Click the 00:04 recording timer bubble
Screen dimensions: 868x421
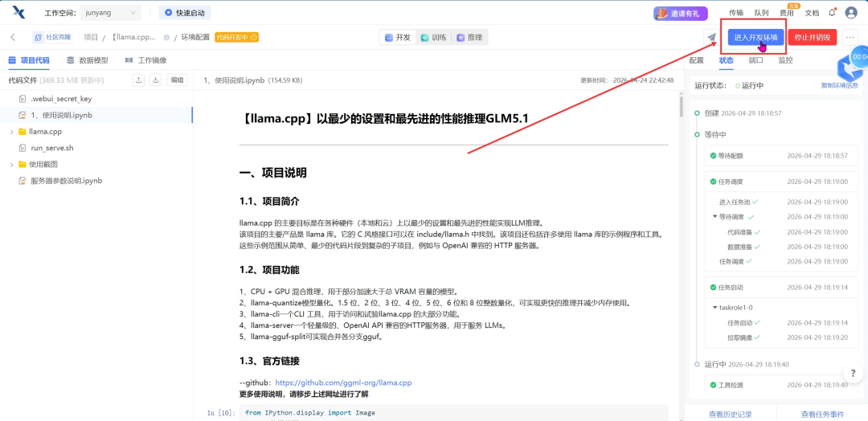(860, 56)
